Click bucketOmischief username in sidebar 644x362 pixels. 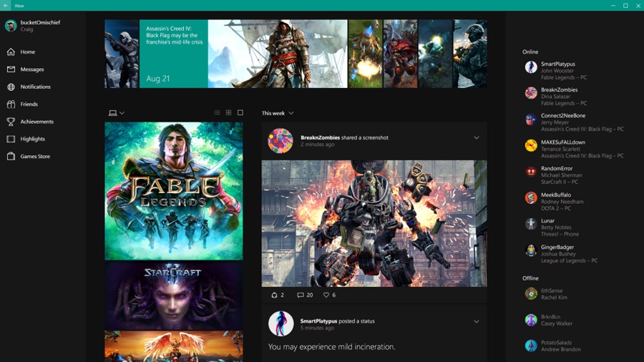pyautogui.click(x=40, y=23)
